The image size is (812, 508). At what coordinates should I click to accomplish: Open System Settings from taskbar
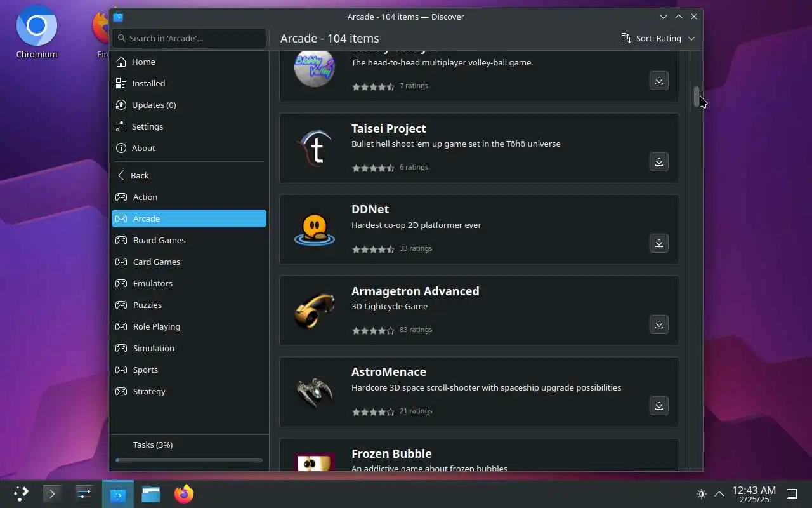85,493
